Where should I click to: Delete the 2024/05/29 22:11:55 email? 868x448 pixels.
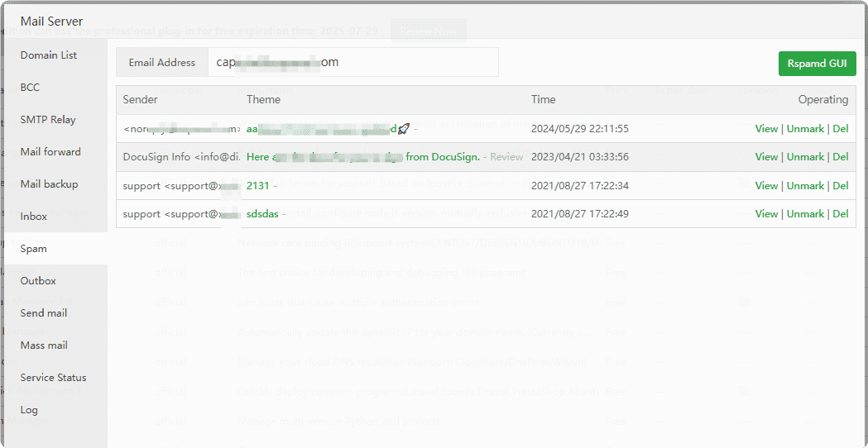[x=841, y=128]
